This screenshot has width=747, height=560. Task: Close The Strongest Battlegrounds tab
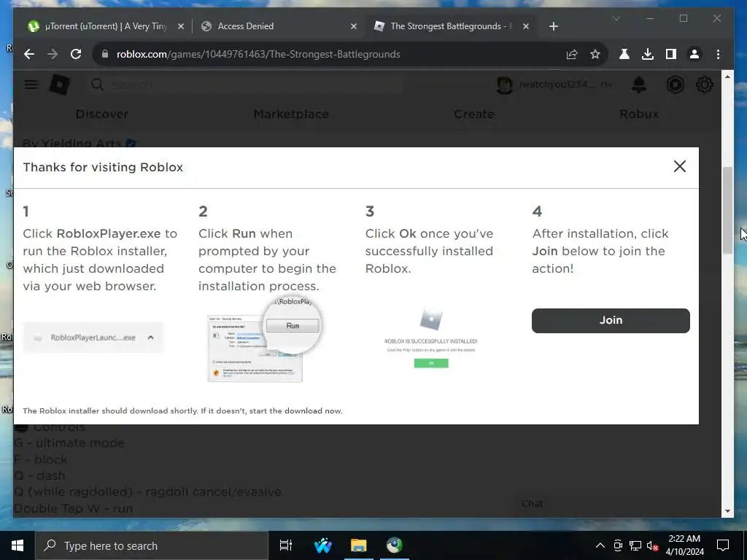(x=525, y=26)
